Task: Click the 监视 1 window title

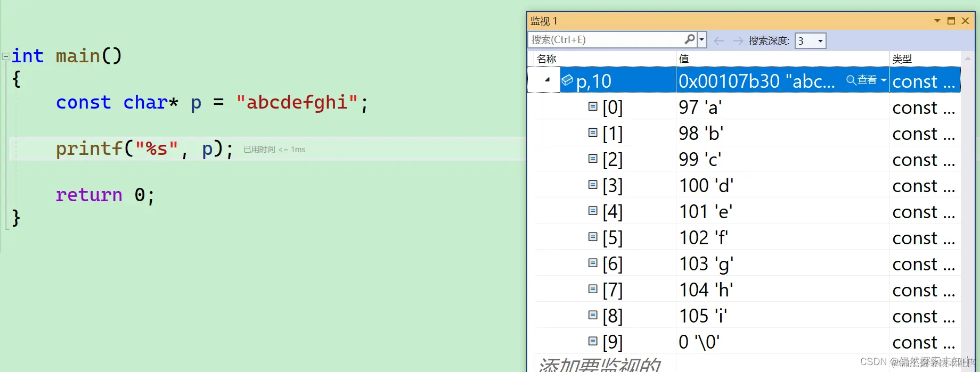Action: (544, 21)
